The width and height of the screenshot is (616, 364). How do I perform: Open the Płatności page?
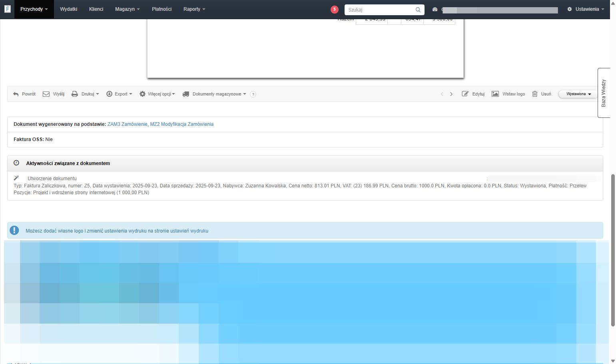pyautogui.click(x=161, y=9)
